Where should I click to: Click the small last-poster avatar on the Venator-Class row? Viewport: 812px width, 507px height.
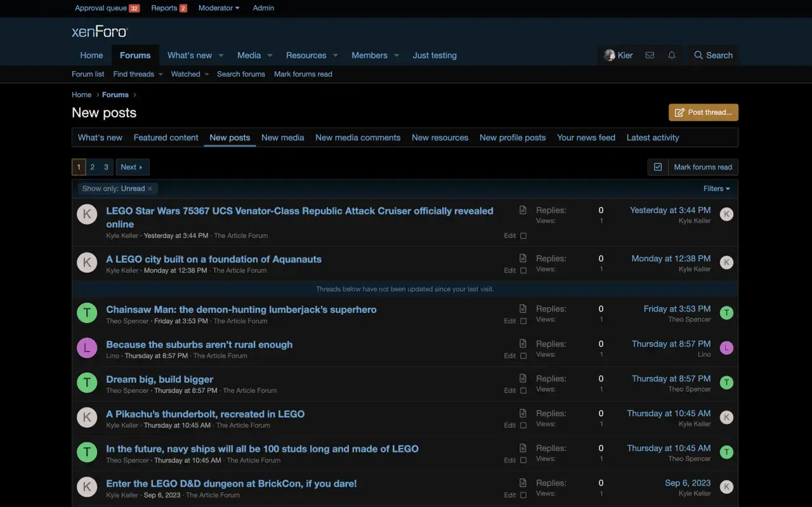tap(726, 214)
